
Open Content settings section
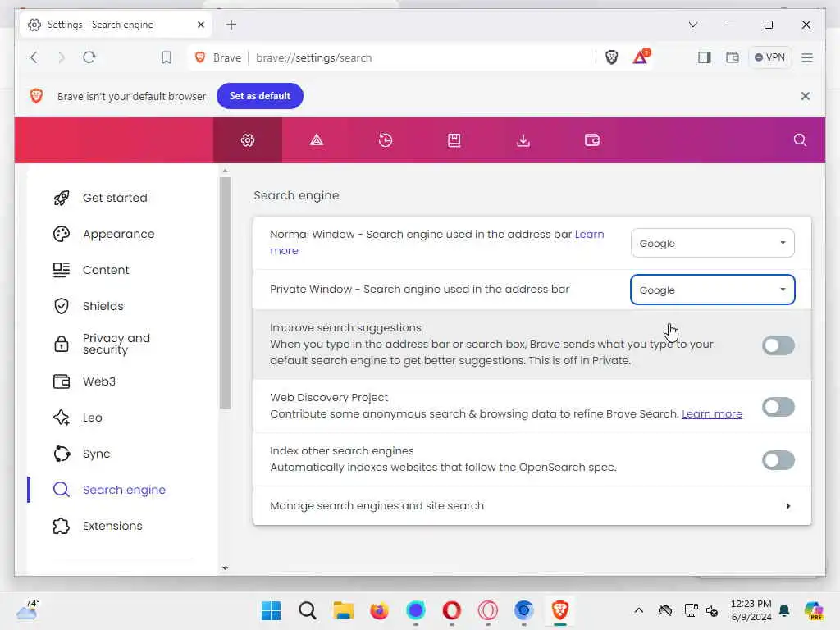[106, 270]
